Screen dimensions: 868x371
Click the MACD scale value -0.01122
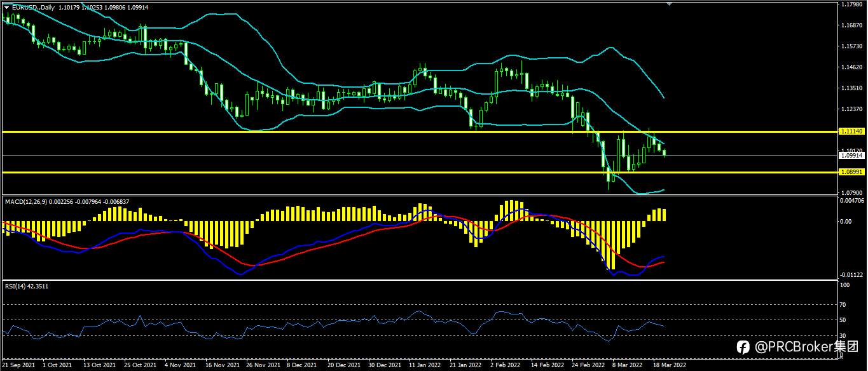[x=852, y=275]
